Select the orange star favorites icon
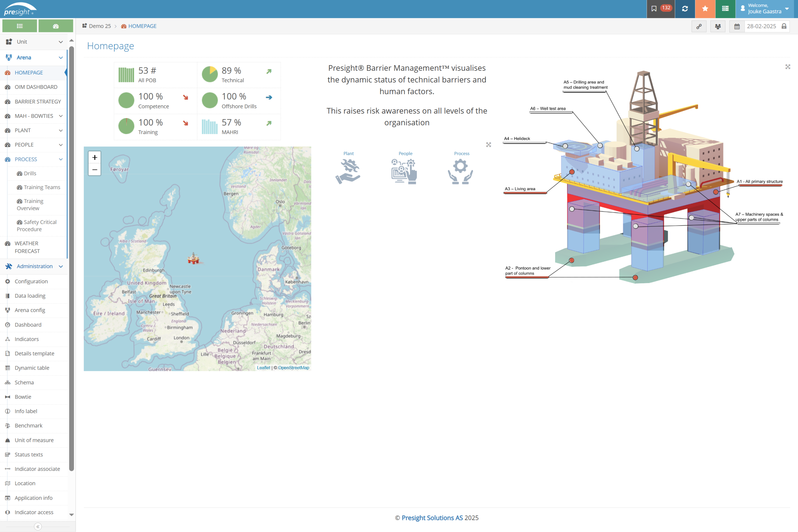Screen dimensions: 798x532 click(x=705, y=9)
